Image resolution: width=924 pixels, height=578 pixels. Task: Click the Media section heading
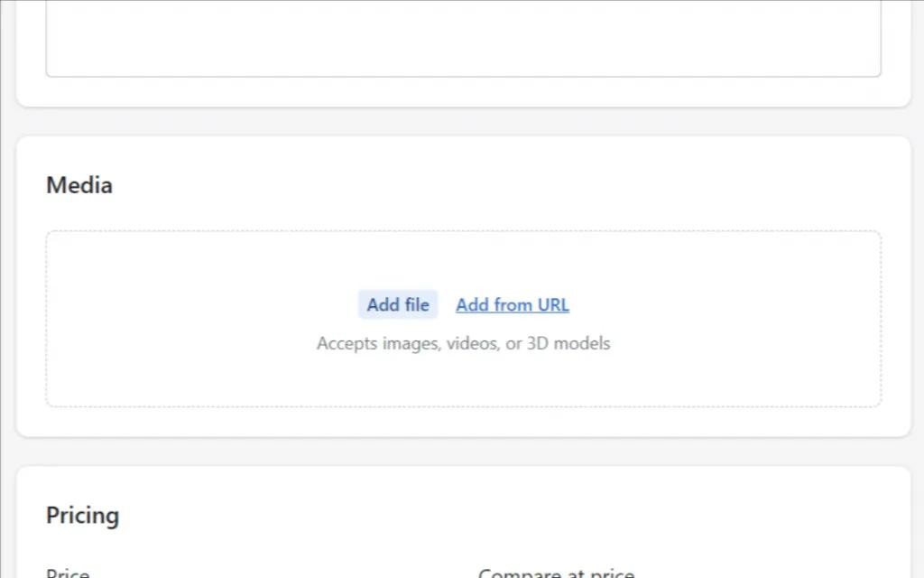tap(79, 185)
